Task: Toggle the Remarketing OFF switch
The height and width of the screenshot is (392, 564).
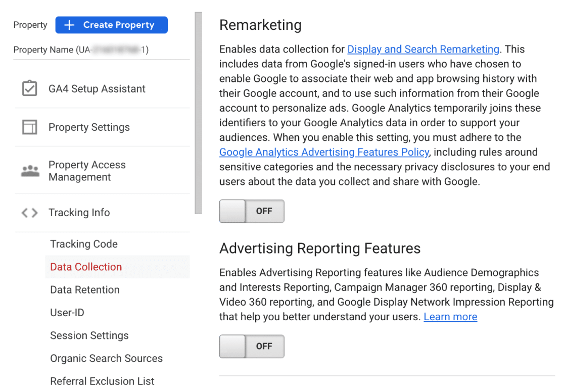Action: (252, 211)
